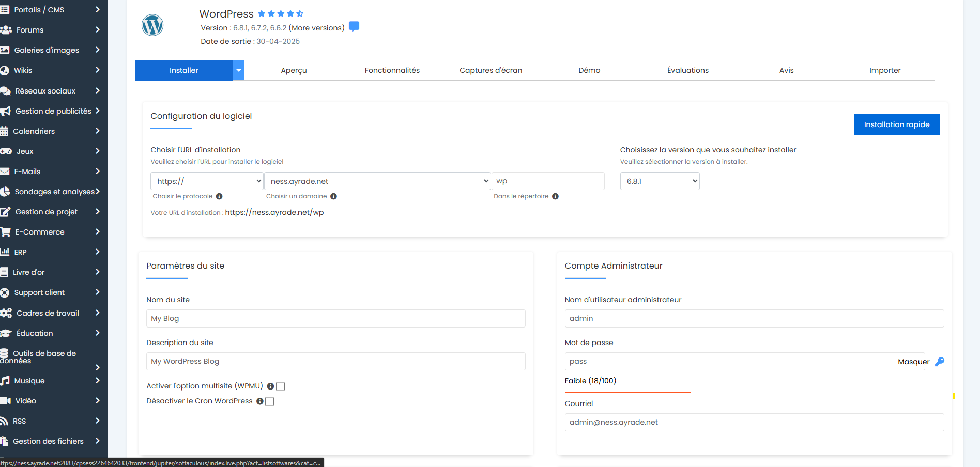Switch to the Aperçu tab

[x=294, y=70]
